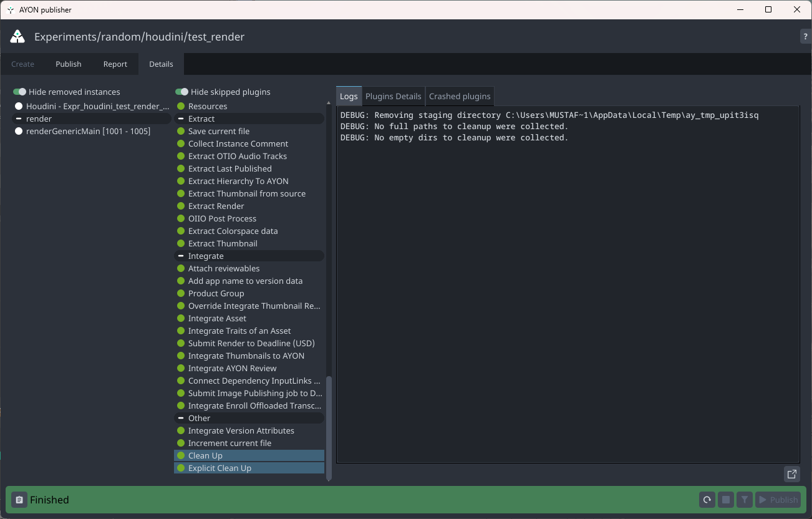Screen dimensions: 812x519
Task: Click the reset publish icon
Action: (707, 500)
